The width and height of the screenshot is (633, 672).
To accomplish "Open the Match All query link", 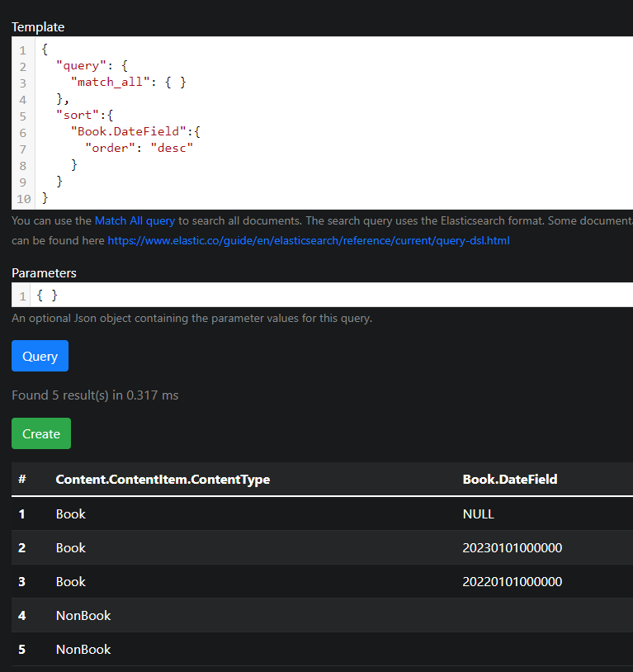I will [x=135, y=220].
